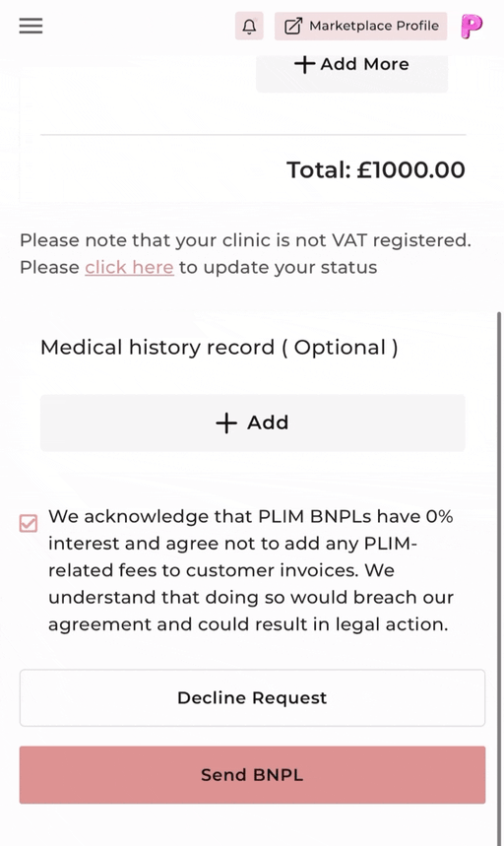The width and height of the screenshot is (504, 846).
Task: Open the pink P profile avatar
Action: tap(472, 26)
